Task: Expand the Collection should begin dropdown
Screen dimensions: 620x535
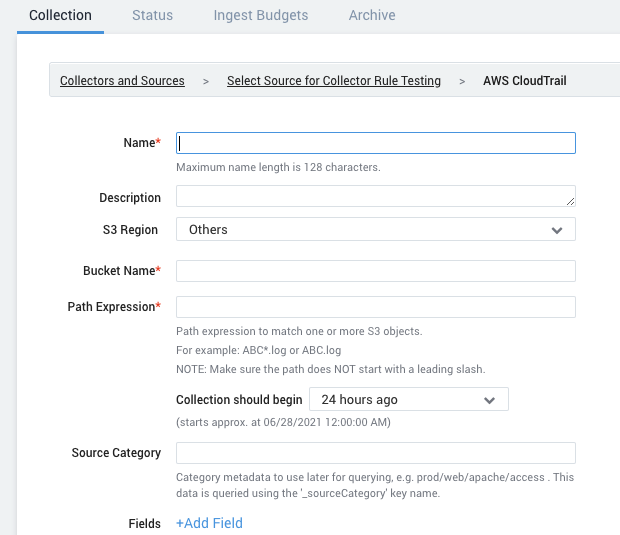Action: (x=408, y=400)
